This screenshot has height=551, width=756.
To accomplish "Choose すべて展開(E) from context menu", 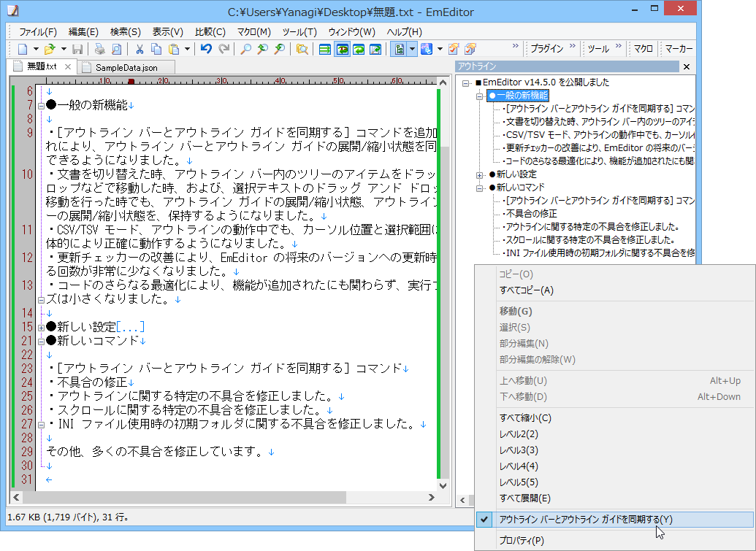I will coord(615,498).
